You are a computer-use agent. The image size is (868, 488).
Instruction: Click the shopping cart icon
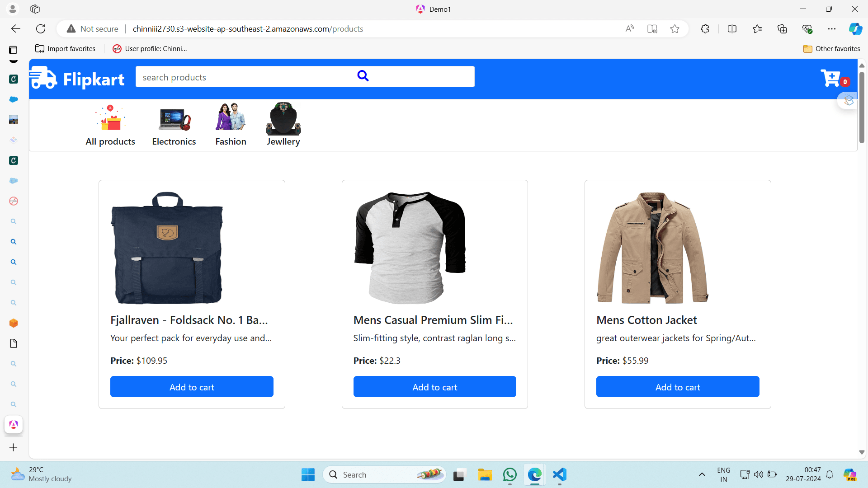[831, 78]
